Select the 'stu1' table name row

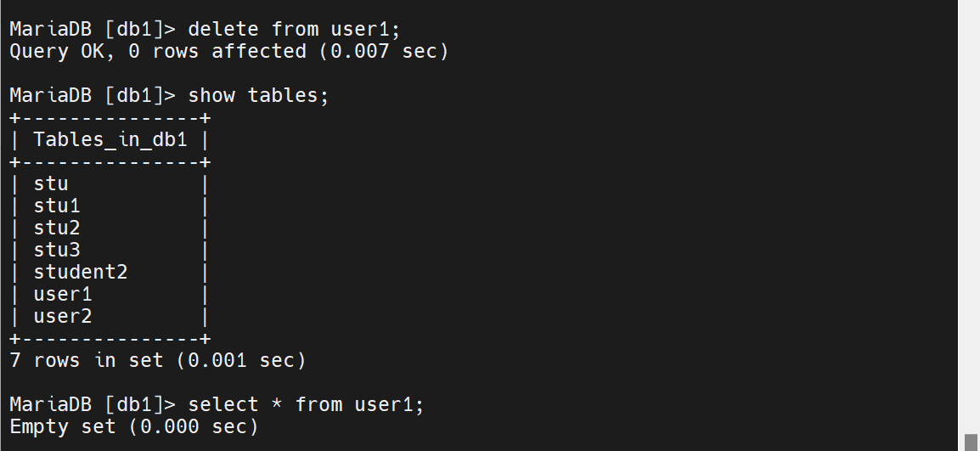(110, 206)
